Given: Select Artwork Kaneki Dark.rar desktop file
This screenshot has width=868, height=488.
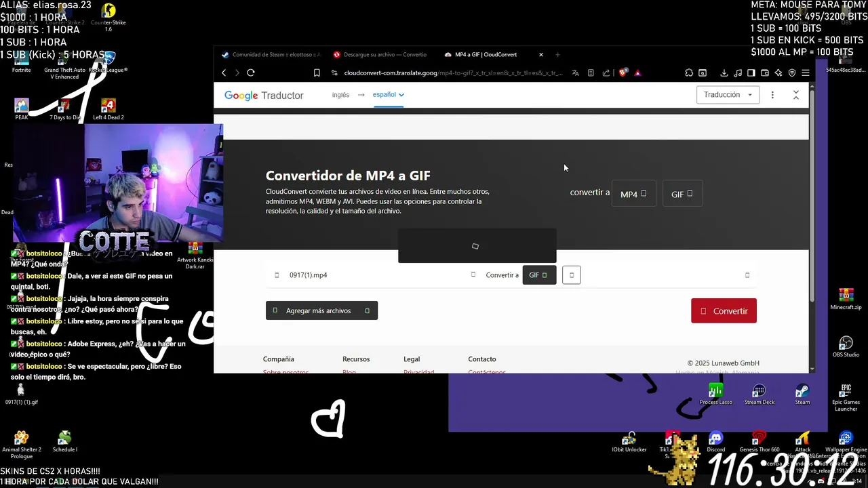Looking at the screenshot, I should pos(195,256).
